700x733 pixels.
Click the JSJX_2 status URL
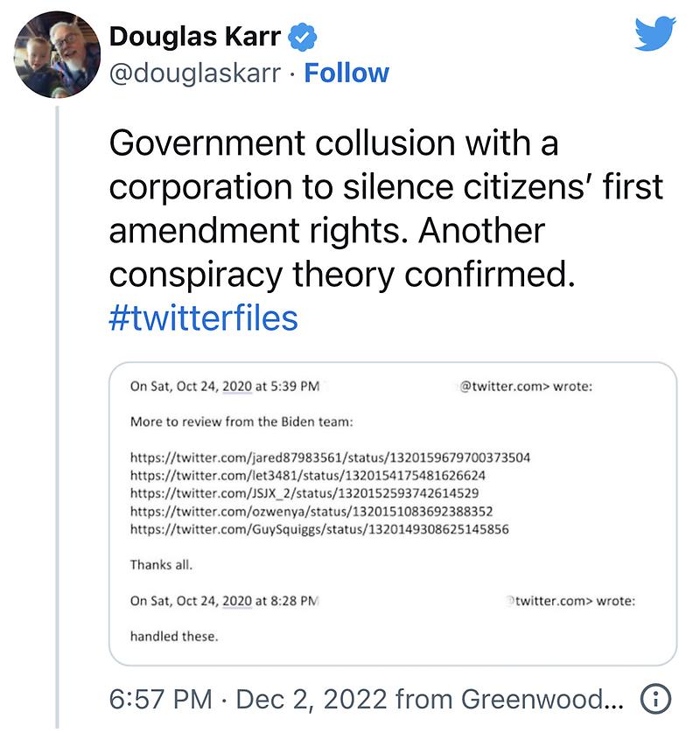[304, 493]
